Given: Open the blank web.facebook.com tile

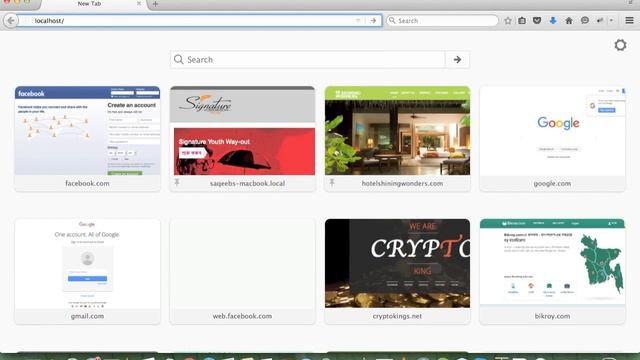Looking at the screenshot, I should [x=242, y=271].
